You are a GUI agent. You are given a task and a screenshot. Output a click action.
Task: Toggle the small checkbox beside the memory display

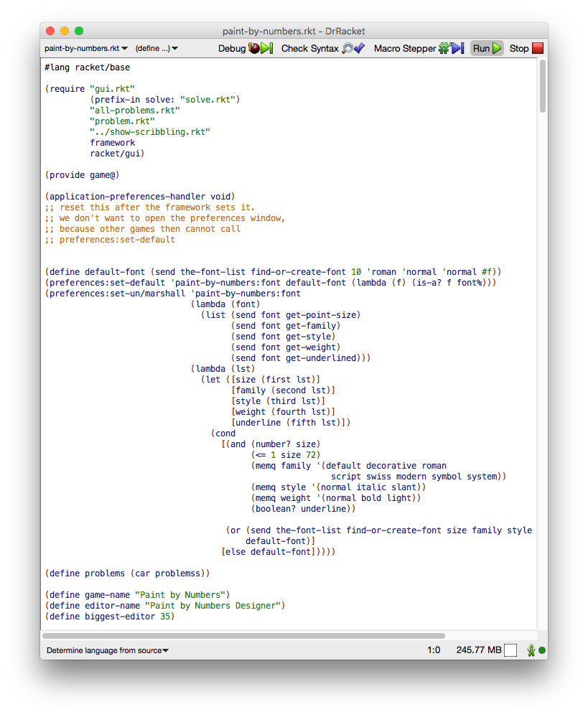510,650
